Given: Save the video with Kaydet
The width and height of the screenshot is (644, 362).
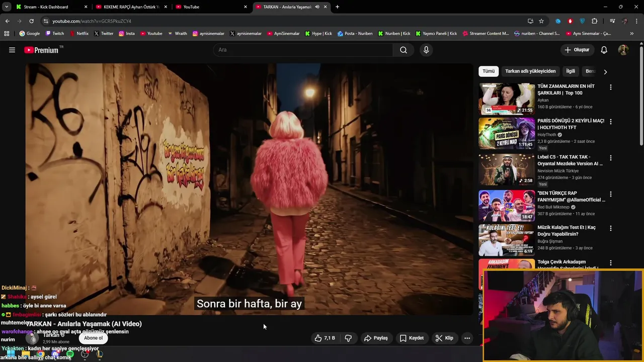Looking at the screenshot, I should click(x=412, y=338).
